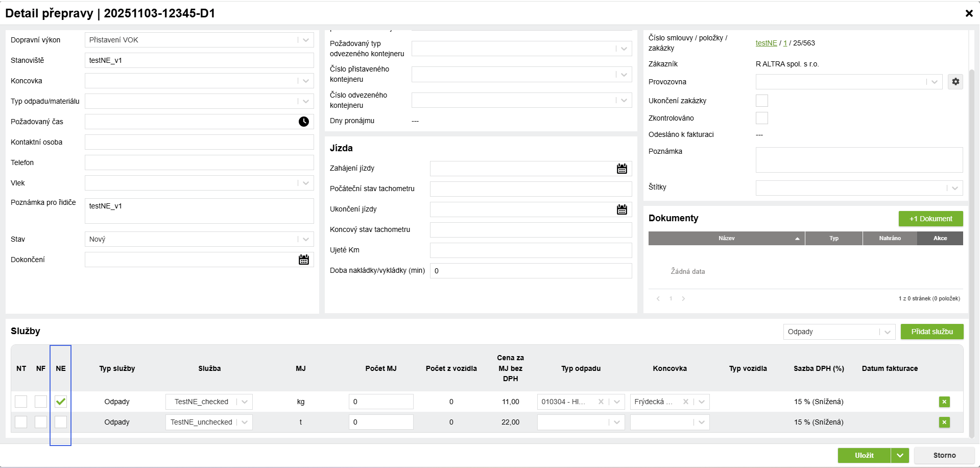Delete the TestNE_checked service row
Viewport: 980px width, 468px height.
coord(944,402)
